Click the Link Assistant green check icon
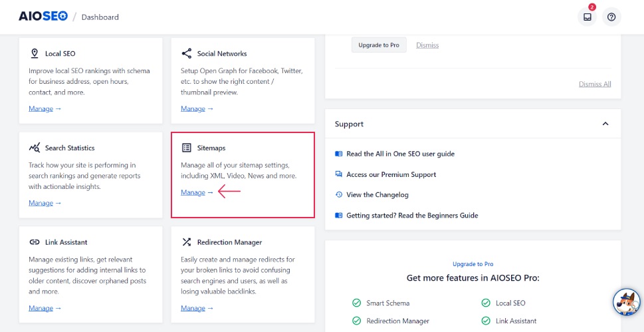This screenshot has height=332, width=644. [x=486, y=321]
